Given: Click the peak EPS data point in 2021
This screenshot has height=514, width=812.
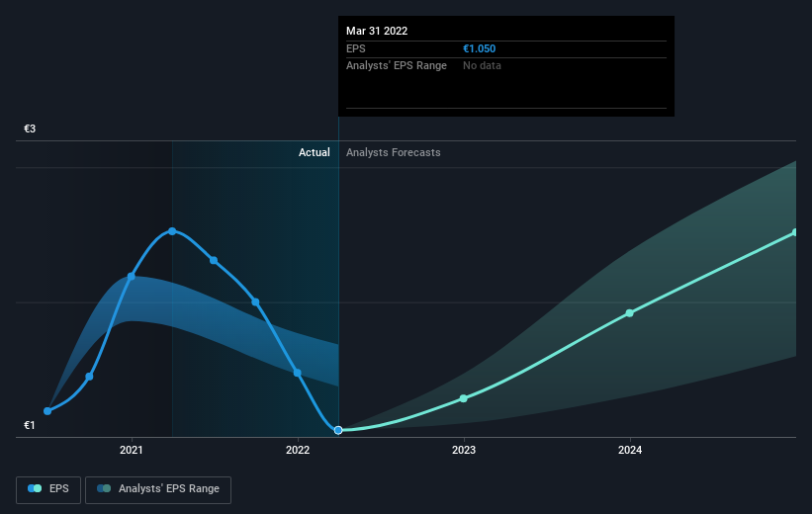Looking at the screenshot, I should (172, 231).
